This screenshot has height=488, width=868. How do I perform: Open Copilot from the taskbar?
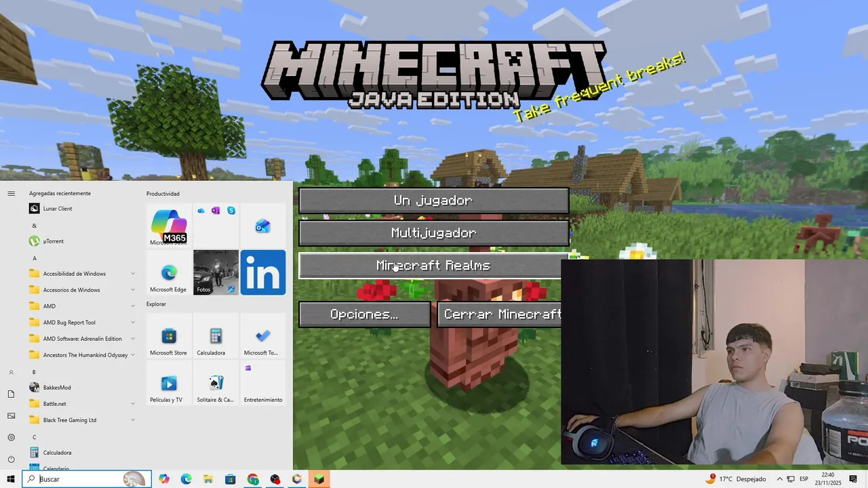(164, 479)
